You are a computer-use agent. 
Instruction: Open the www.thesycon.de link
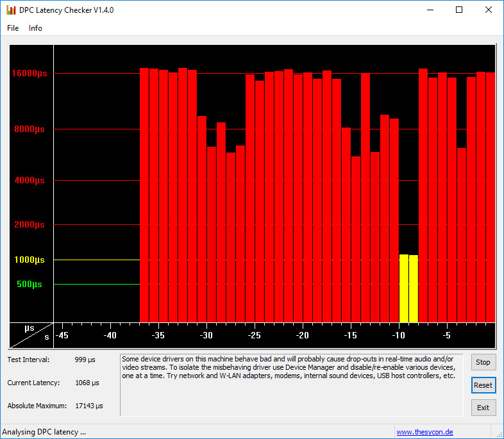pyautogui.click(x=424, y=432)
